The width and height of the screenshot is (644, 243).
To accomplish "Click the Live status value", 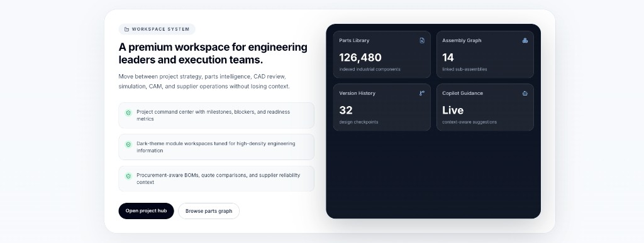I will [453, 111].
